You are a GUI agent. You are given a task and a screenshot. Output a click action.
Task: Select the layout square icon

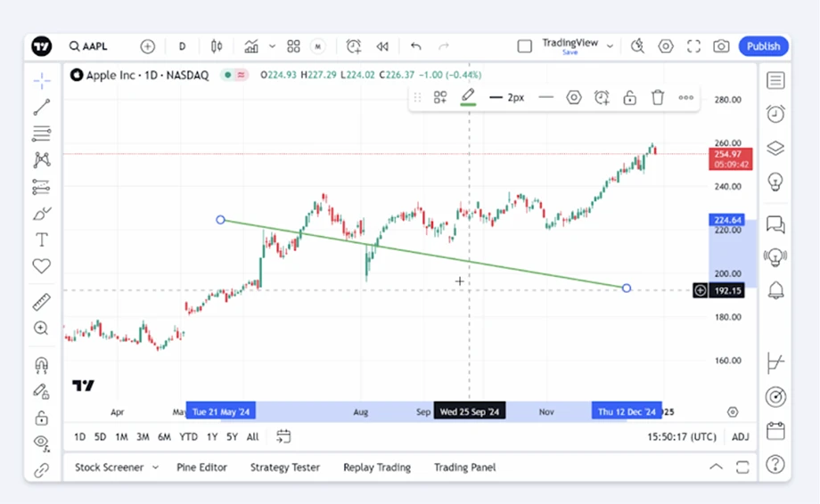click(524, 46)
